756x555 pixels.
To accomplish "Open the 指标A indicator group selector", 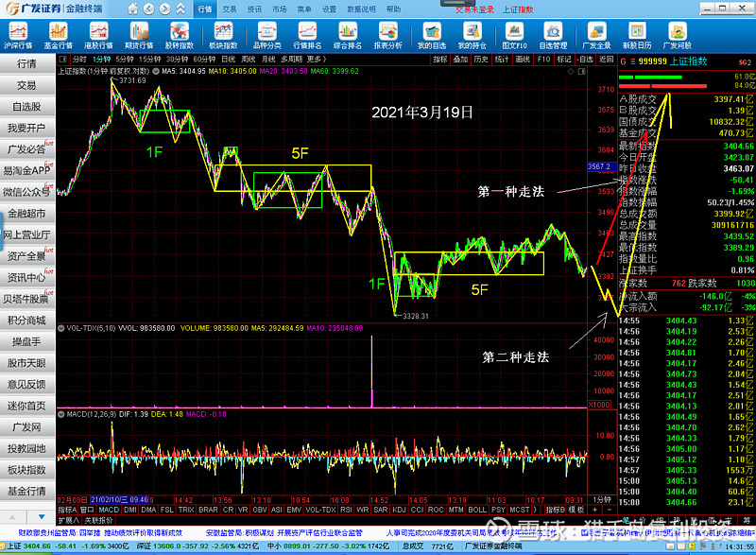I will [67, 510].
